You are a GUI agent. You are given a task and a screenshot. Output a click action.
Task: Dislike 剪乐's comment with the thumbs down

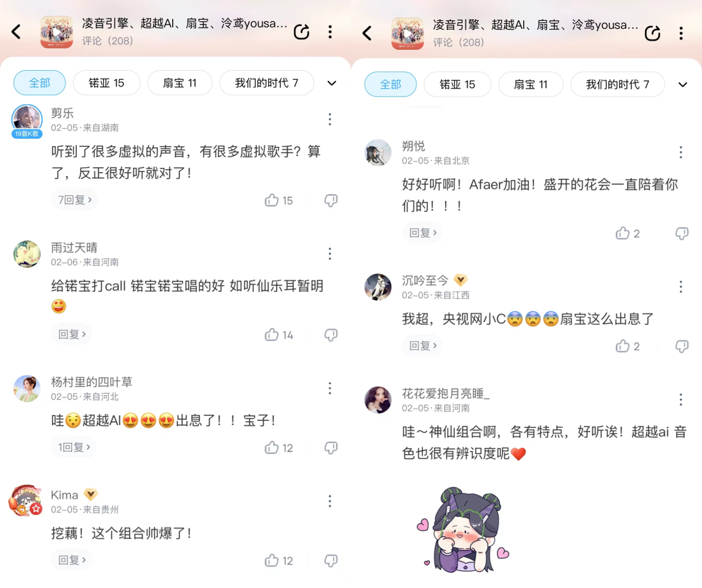(x=331, y=200)
